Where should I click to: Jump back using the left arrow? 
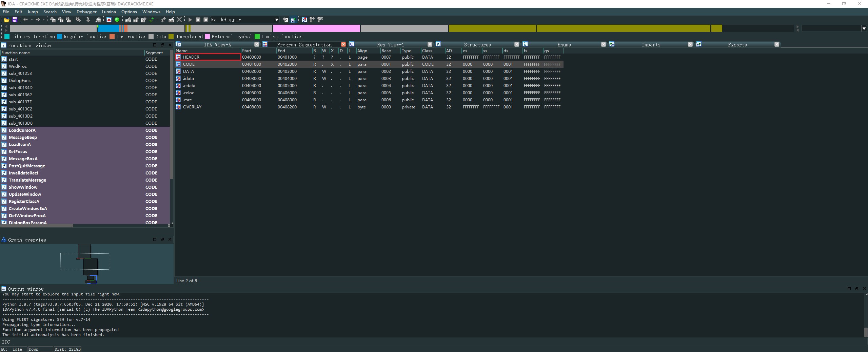click(25, 20)
